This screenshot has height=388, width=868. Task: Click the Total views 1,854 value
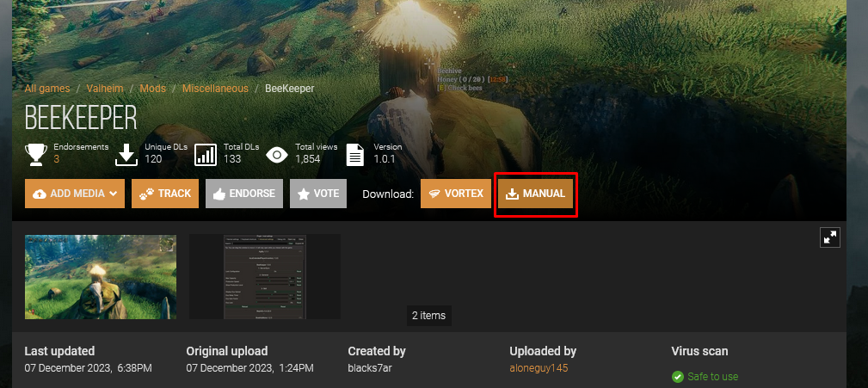coord(308,159)
